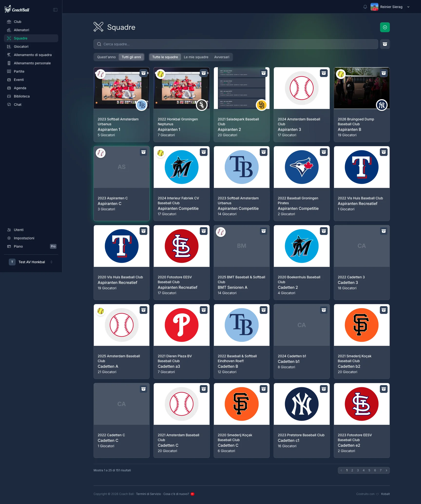This screenshot has height=504, width=421.
Task: Archive the 2024 Cadetten b1 team
Action: (x=324, y=310)
